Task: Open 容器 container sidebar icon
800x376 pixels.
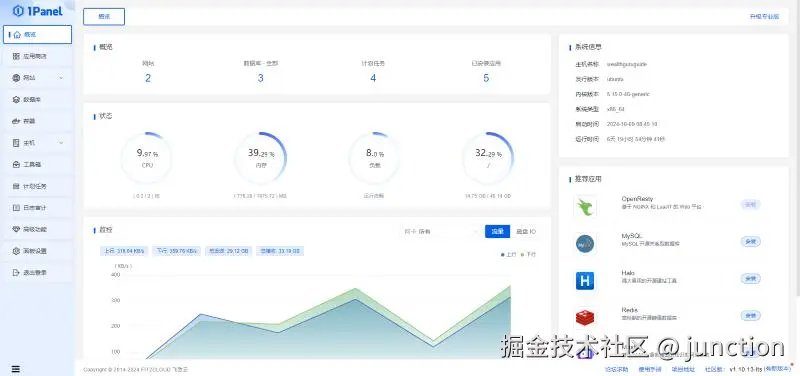Action: [x=16, y=121]
